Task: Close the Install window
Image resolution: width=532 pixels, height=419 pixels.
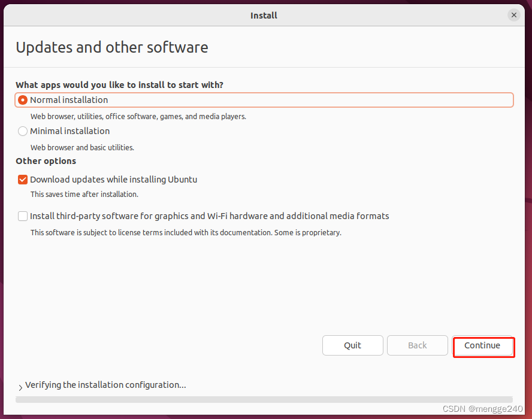Action: 513,15
